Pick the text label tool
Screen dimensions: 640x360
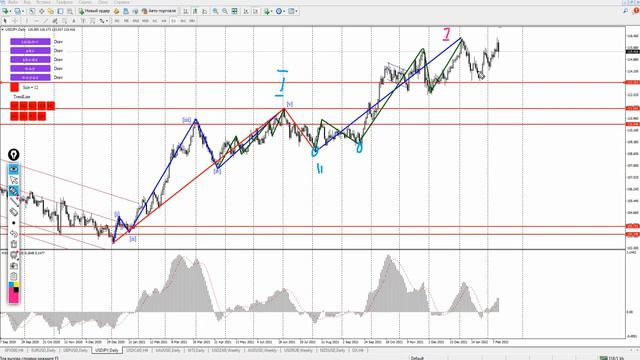(x=83, y=21)
